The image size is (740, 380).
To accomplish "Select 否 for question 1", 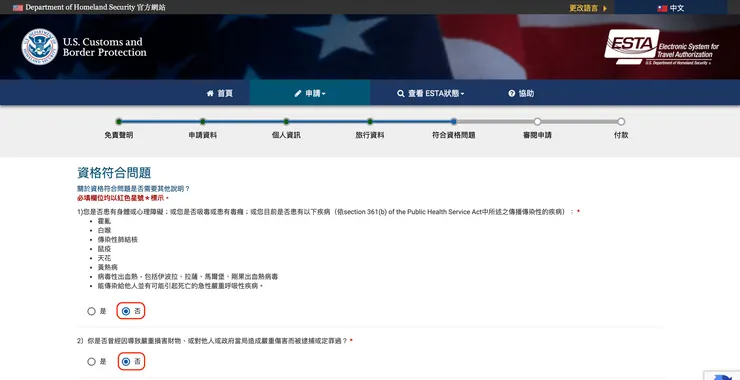I will [x=126, y=311].
